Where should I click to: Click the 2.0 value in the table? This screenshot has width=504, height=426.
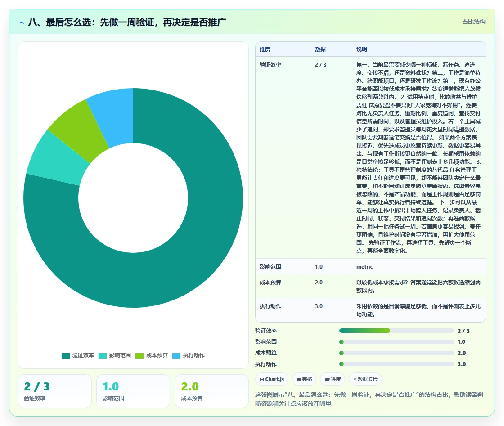pyautogui.click(x=319, y=283)
